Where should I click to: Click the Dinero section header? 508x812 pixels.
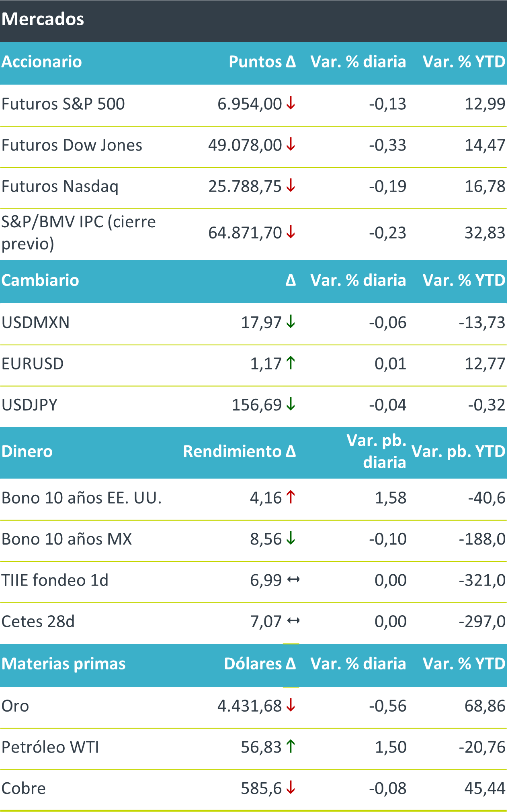click(x=27, y=452)
